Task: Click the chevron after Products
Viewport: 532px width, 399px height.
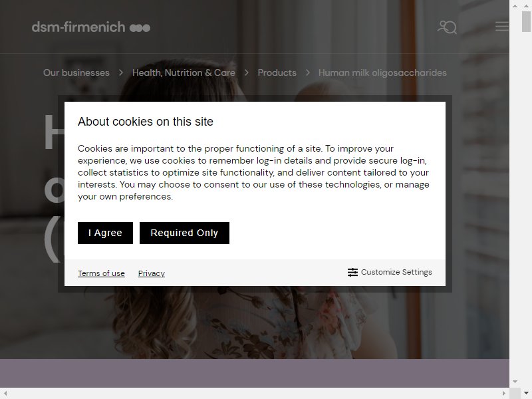Action: point(307,72)
